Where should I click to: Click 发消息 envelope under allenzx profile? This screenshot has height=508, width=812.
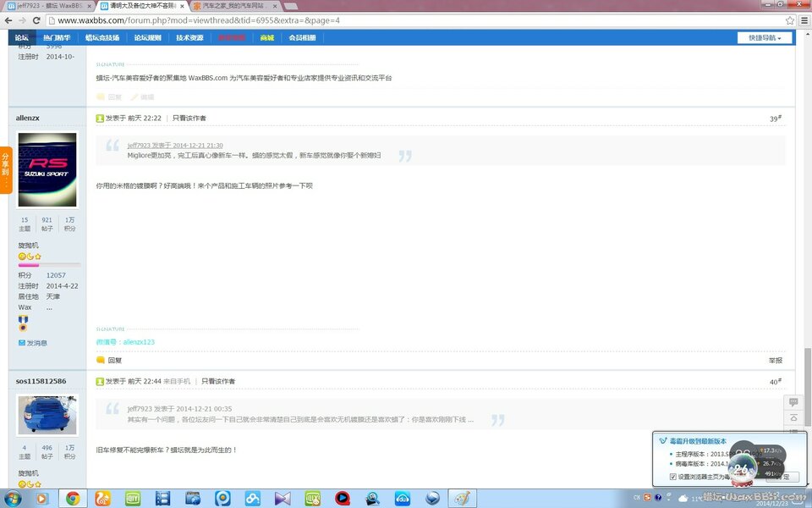coord(33,343)
